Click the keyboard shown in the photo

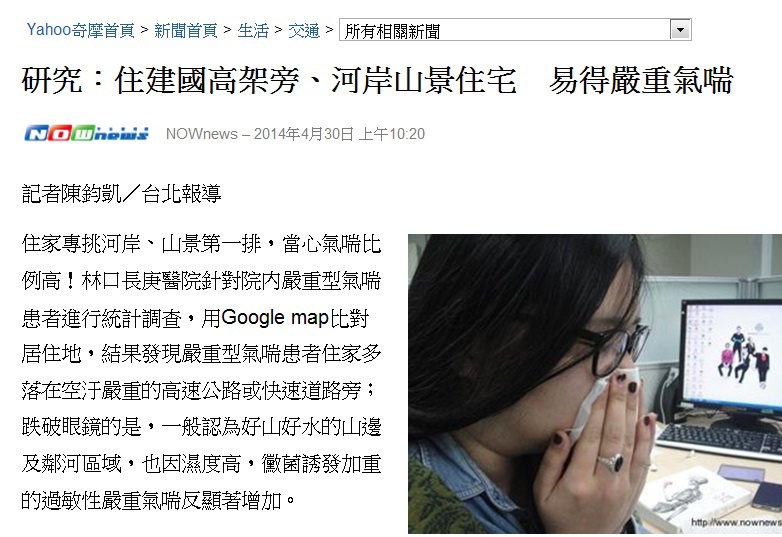(x=720, y=441)
